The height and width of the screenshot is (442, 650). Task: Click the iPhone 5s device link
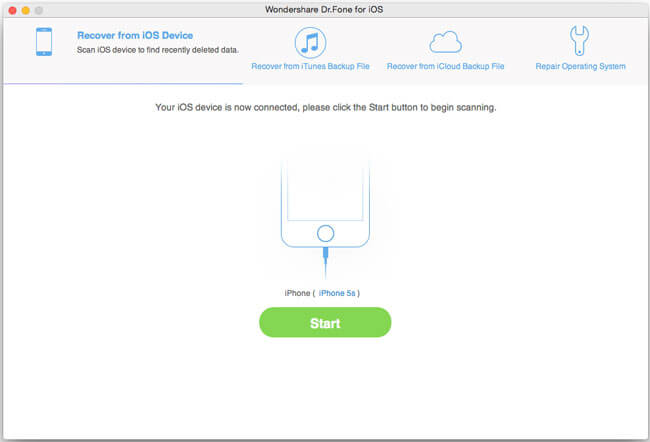coord(337,293)
